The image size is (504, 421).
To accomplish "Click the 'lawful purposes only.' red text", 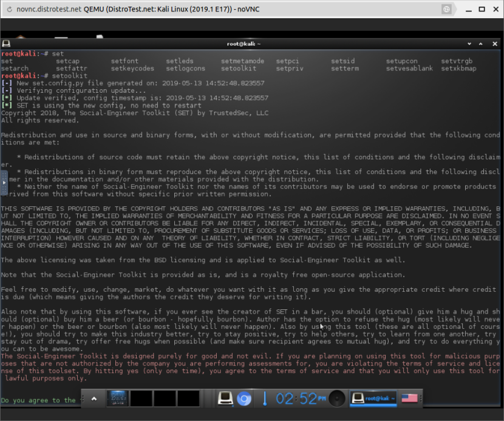I will (x=46, y=379).
